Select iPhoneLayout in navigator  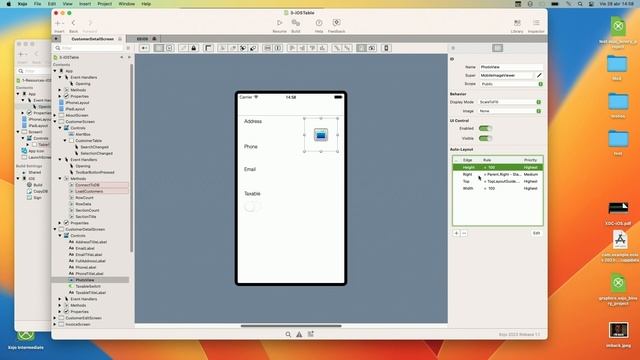(77, 103)
